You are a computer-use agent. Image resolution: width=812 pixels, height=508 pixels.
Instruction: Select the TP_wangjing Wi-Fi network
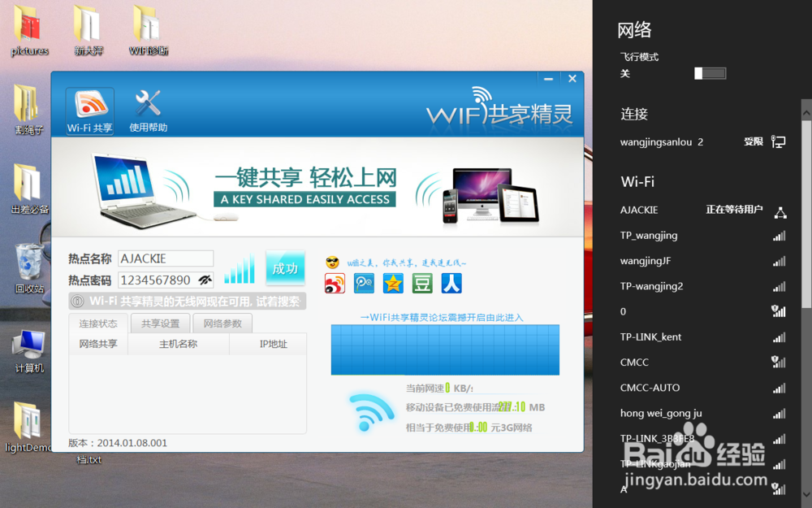click(x=702, y=236)
